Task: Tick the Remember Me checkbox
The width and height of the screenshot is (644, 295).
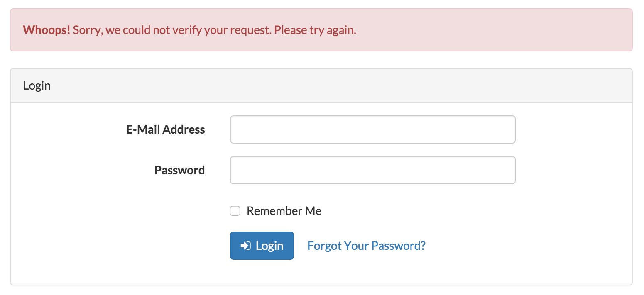Action: [235, 211]
